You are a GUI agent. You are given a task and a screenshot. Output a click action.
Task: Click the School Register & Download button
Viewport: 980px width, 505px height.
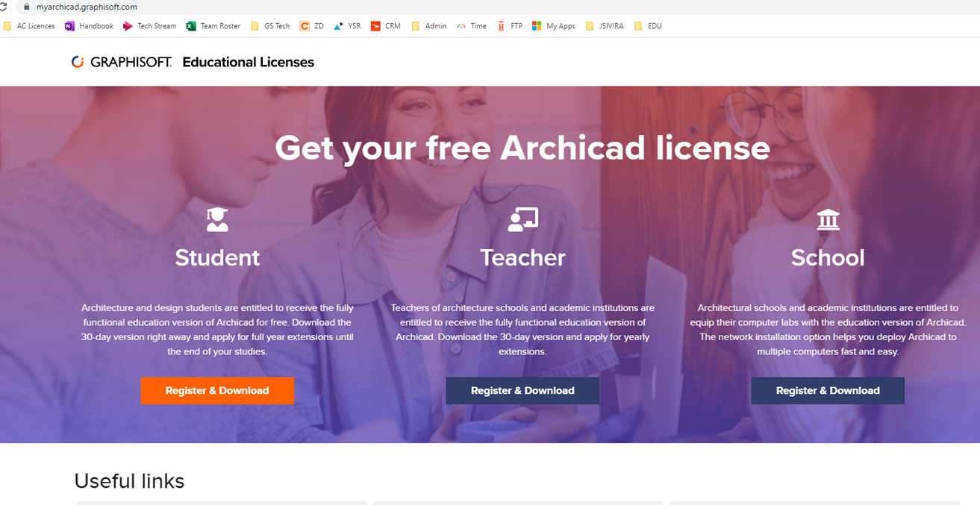click(828, 390)
